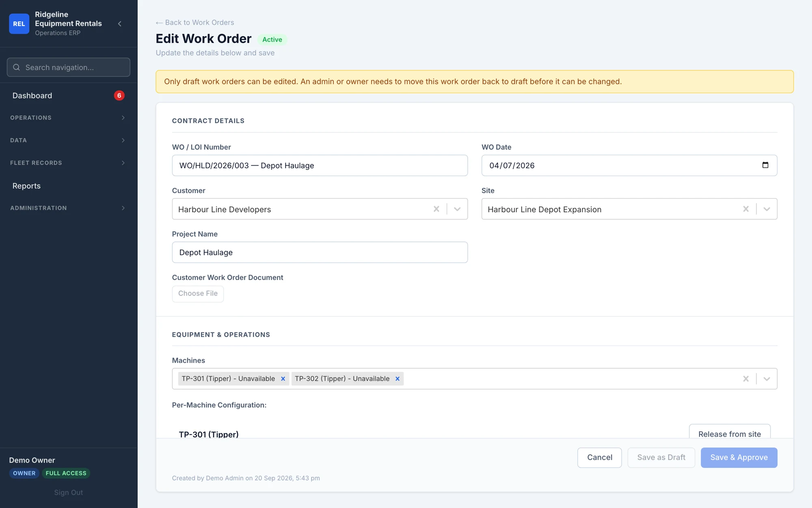Click the Project Name field

(x=320, y=252)
